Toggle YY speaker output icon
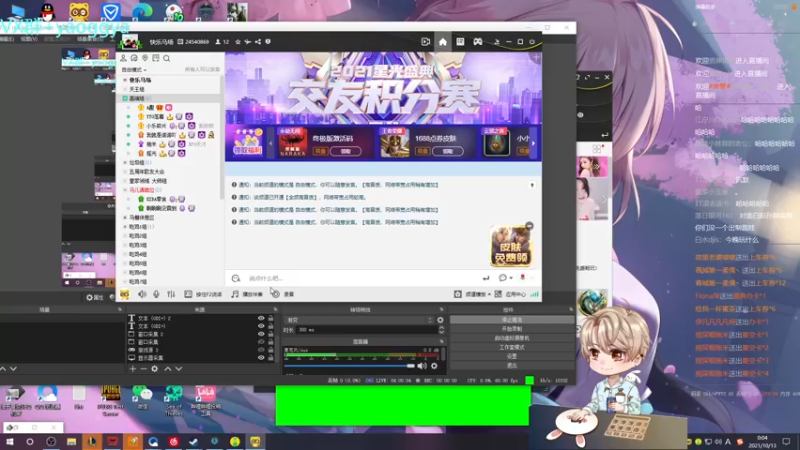The width and height of the screenshot is (800, 450). (142, 294)
